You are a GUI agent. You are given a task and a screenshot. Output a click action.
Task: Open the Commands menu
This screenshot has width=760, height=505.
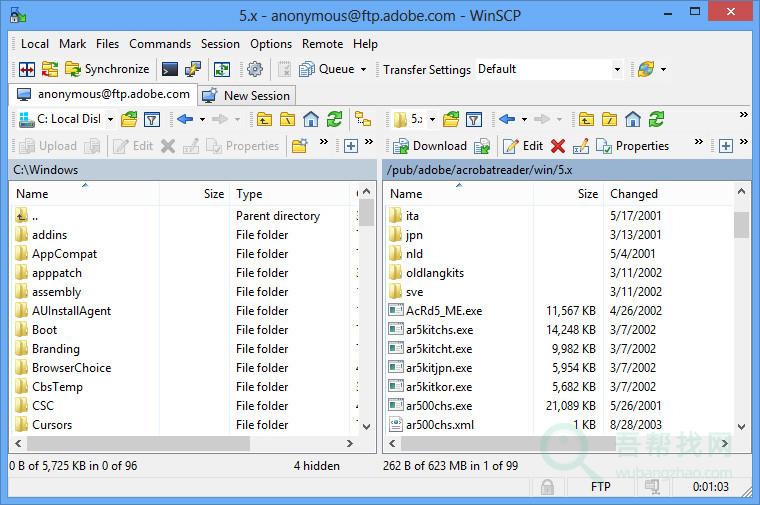tap(159, 44)
